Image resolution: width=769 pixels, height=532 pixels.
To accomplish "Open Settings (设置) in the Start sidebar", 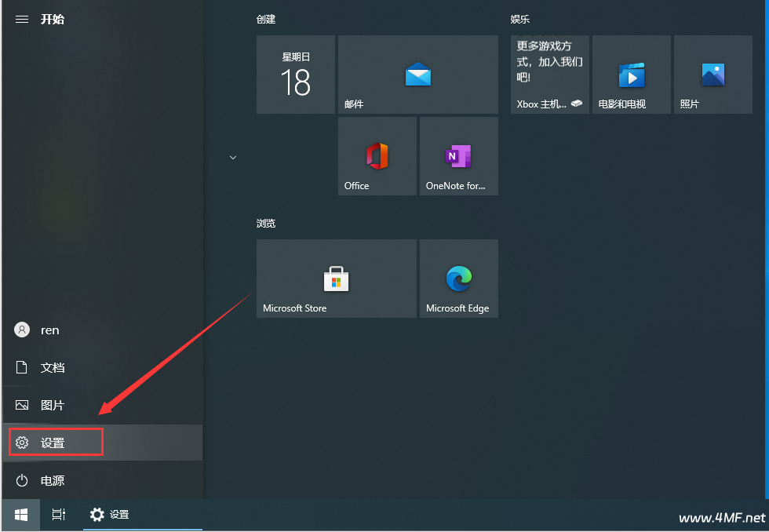I will pos(52,443).
